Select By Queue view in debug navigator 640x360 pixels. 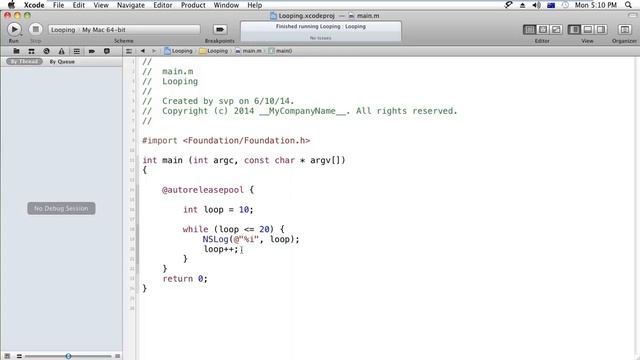click(62, 62)
